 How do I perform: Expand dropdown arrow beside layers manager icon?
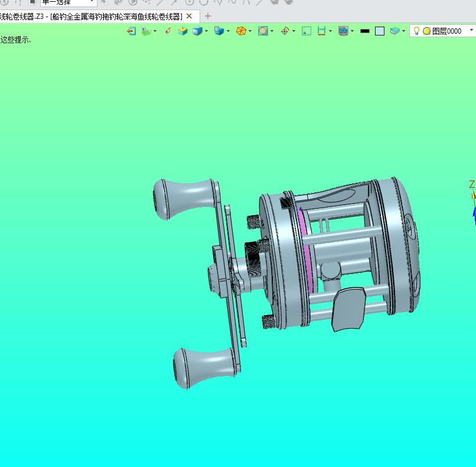pos(403,31)
